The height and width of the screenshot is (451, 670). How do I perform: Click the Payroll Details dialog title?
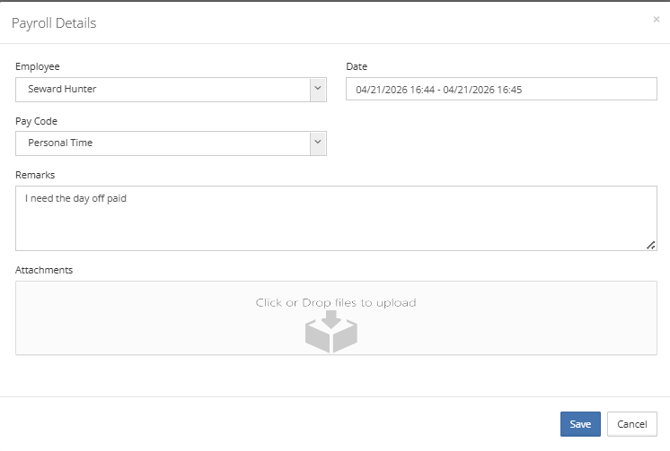pos(54,22)
